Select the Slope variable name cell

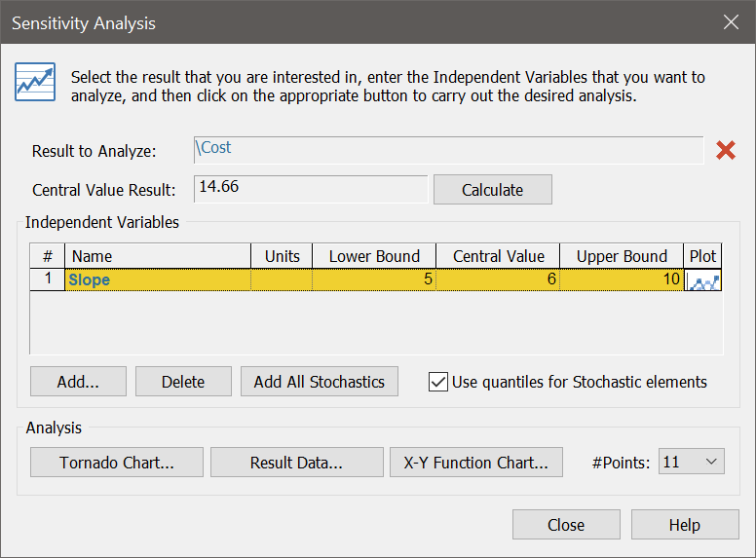coord(158,279)
